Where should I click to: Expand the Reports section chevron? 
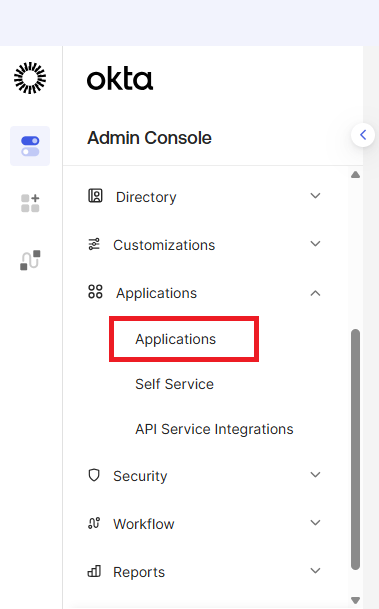(315, 571)
